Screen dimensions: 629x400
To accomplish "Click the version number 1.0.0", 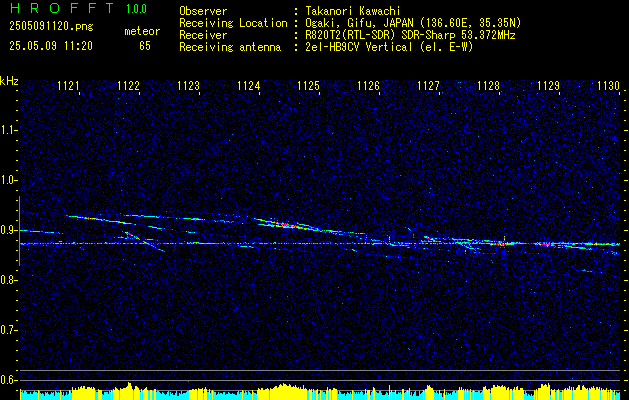I will pos(136,9).
